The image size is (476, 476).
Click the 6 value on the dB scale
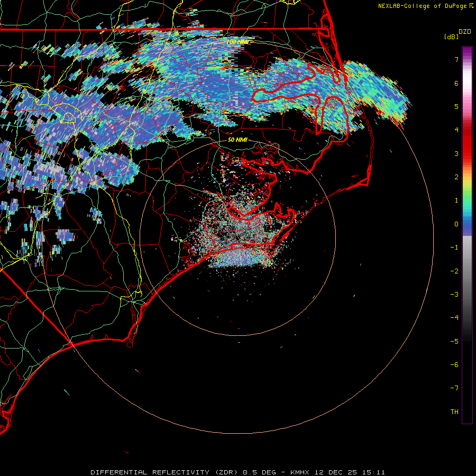click(456, 83)
